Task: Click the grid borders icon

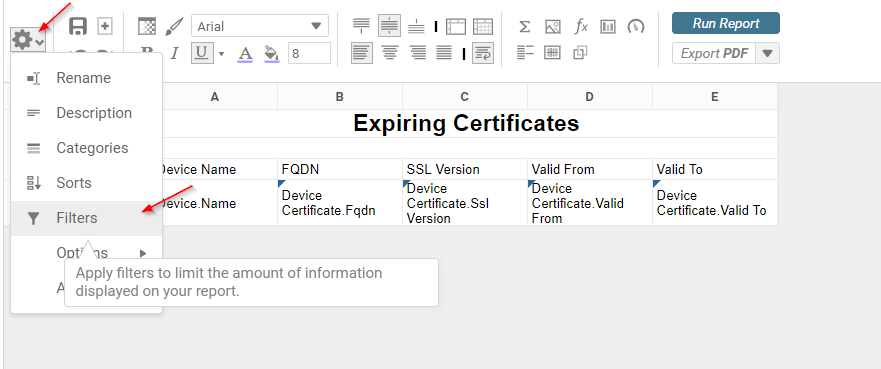Action: [x=483, y=26]
